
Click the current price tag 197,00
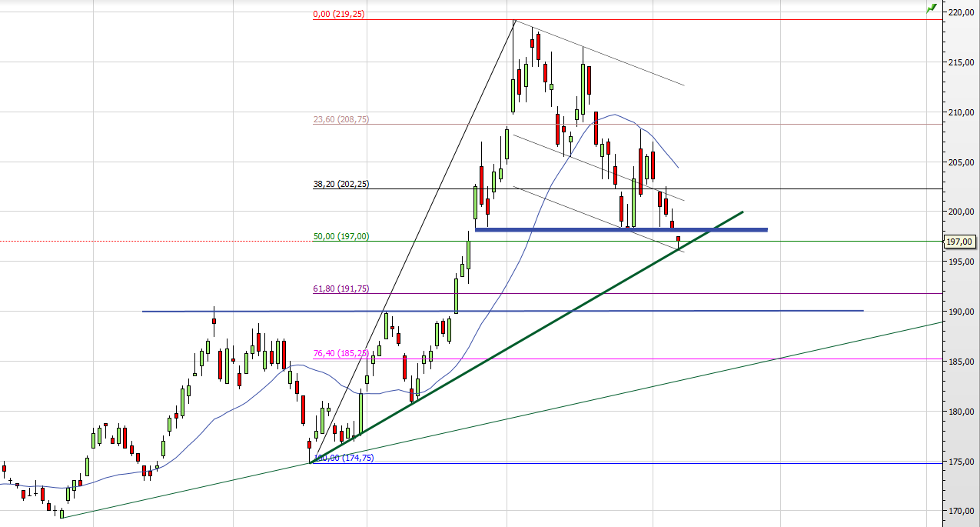tap(960, 242)
